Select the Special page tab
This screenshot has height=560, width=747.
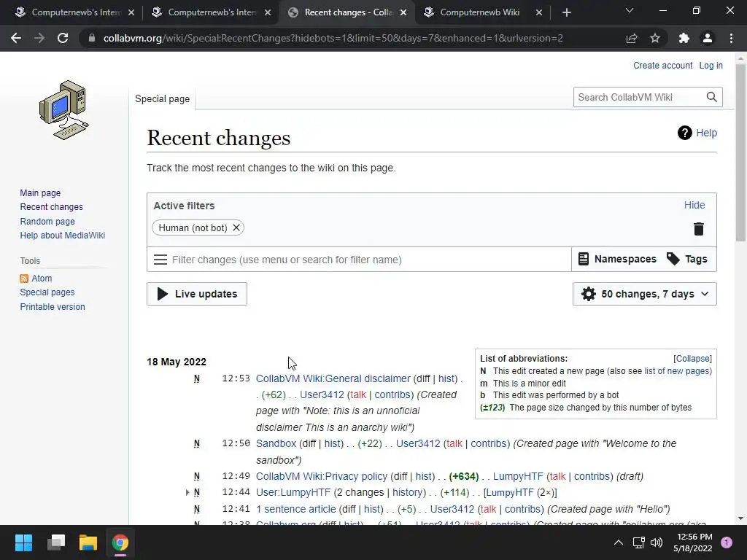pyautogui.click(x=162, y=98)
